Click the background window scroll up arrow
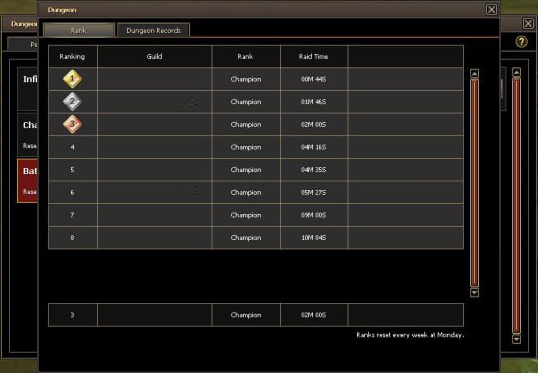Viewport: 538px width, 373px height. point(516,72)
